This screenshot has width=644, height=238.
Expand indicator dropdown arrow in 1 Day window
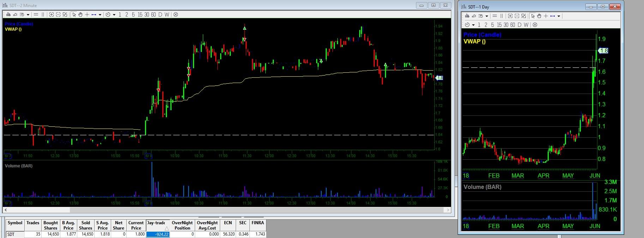click(x=487, y=16)
